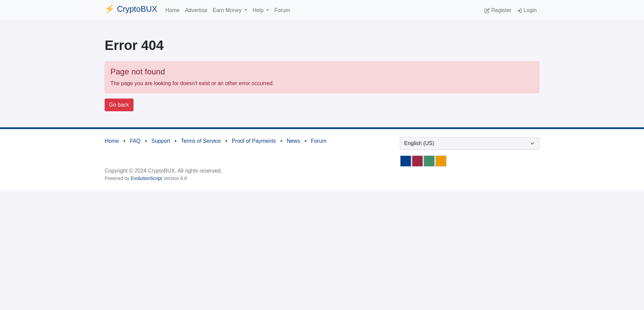Image resolution: width=644 pixels, height=310 pixels.
Task: Select Home in the top navigation
Action: point(172,10)
